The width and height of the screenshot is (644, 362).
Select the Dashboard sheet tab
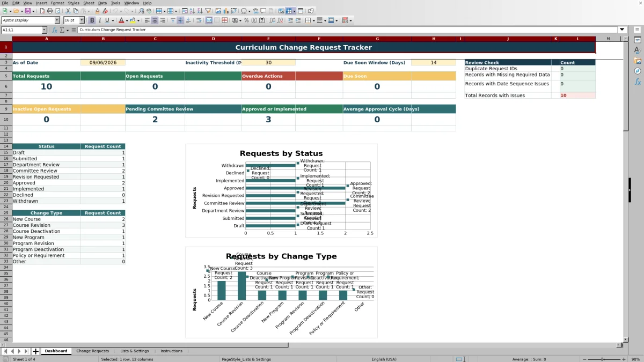coord(56,351)
